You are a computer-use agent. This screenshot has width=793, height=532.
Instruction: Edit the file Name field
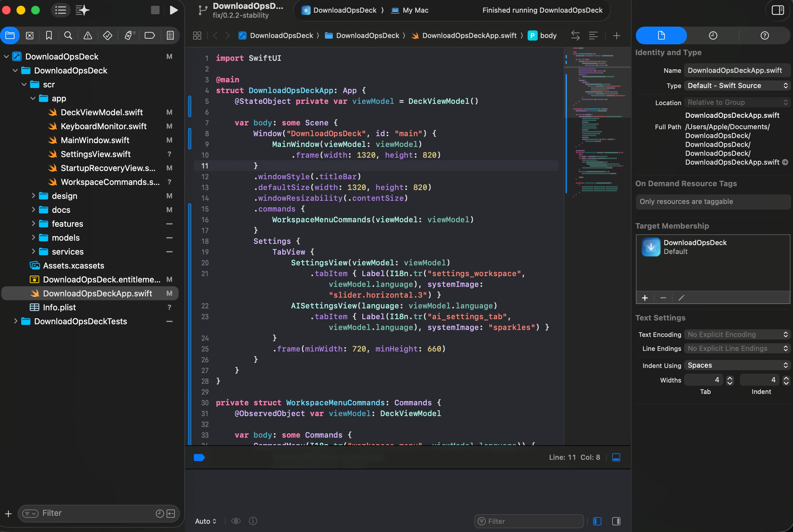[x=737, y=71]
